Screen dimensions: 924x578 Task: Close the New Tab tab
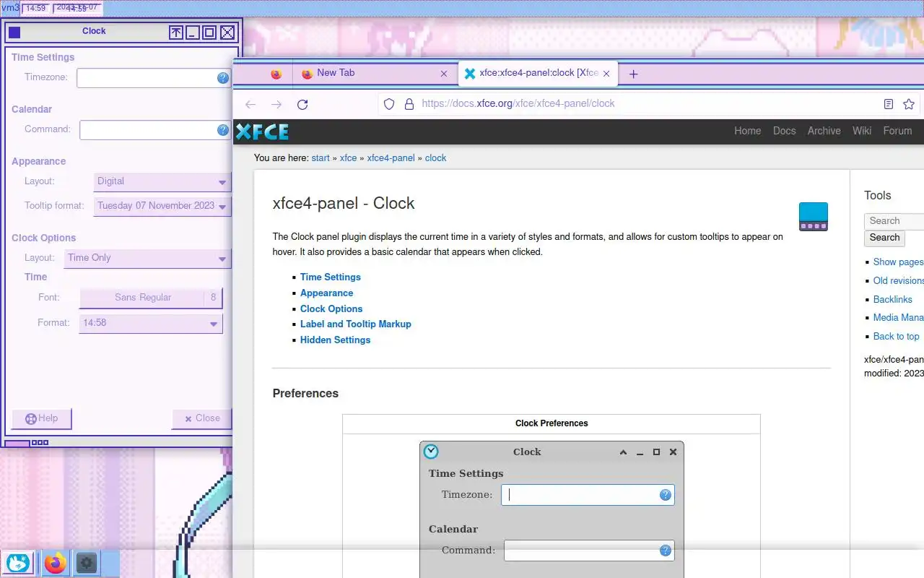click(x=444, y=74)
